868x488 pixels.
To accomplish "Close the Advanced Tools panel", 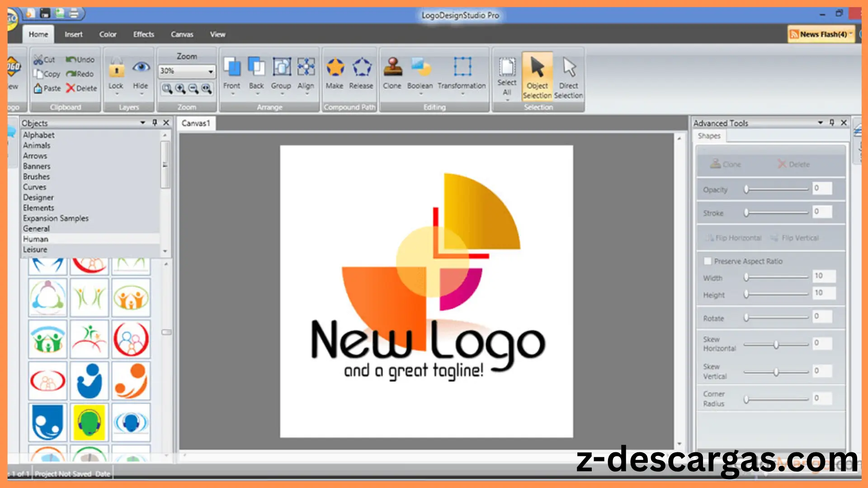I will coord(844,122).
